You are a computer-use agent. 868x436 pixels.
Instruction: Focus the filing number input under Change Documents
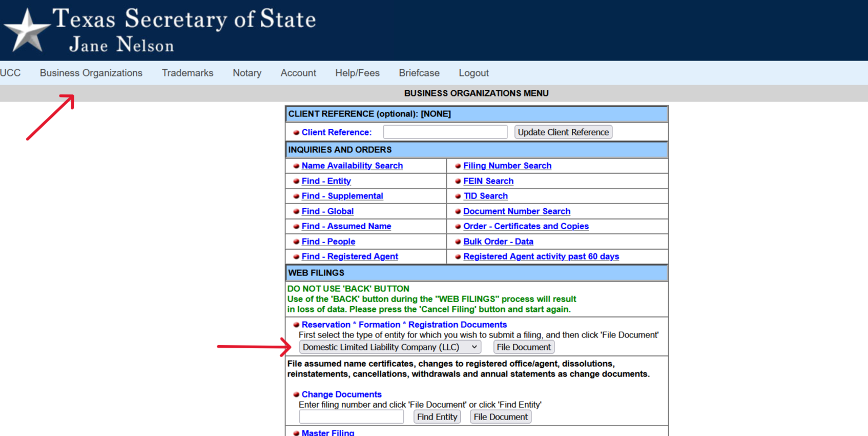(x=352, y=417)
